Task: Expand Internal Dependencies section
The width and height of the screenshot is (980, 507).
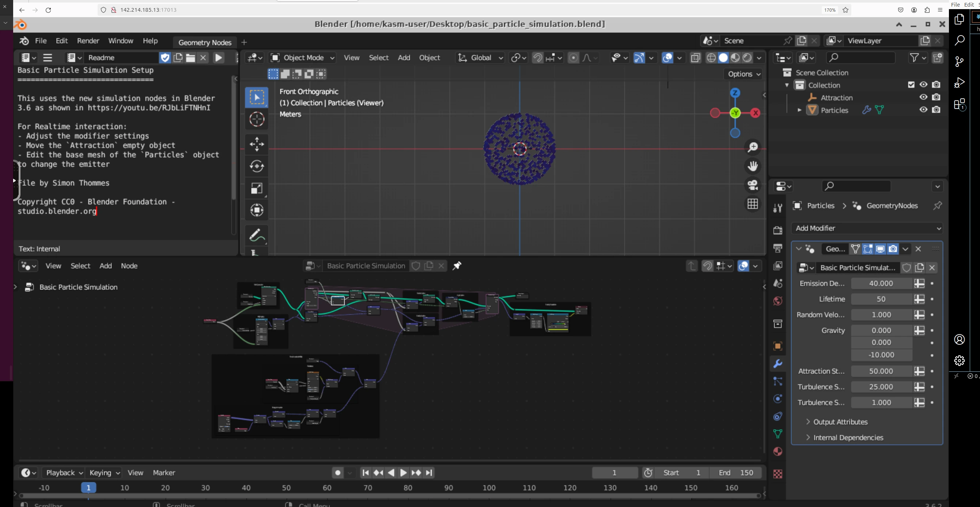Action: click(844, 438)
